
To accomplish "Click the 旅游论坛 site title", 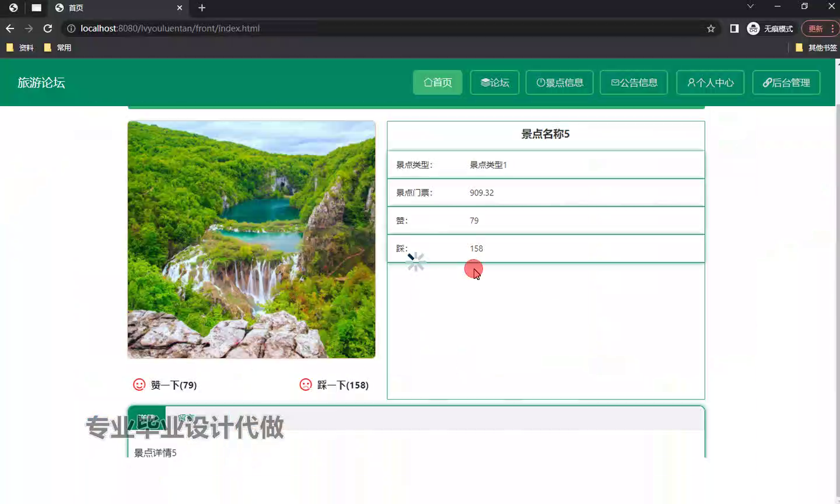I will click(x=41, y=83).
